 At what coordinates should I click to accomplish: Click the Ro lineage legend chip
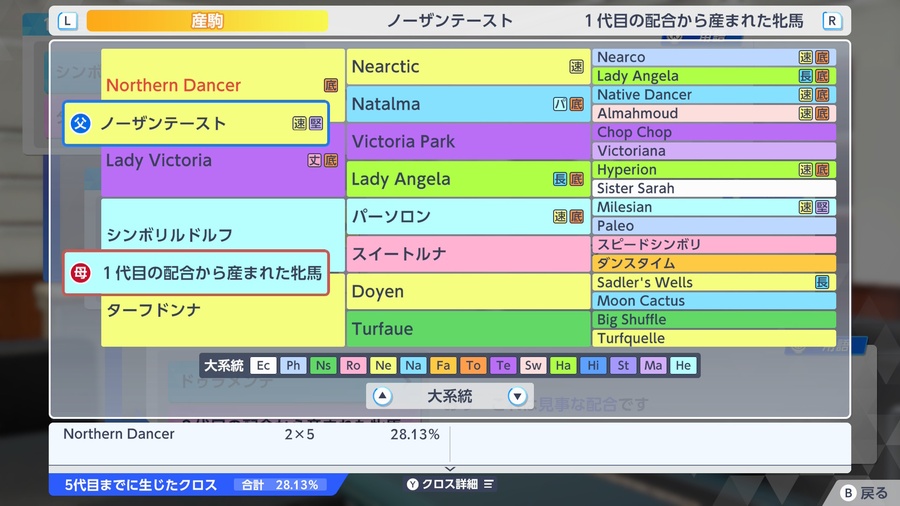(x=353, y=365)
